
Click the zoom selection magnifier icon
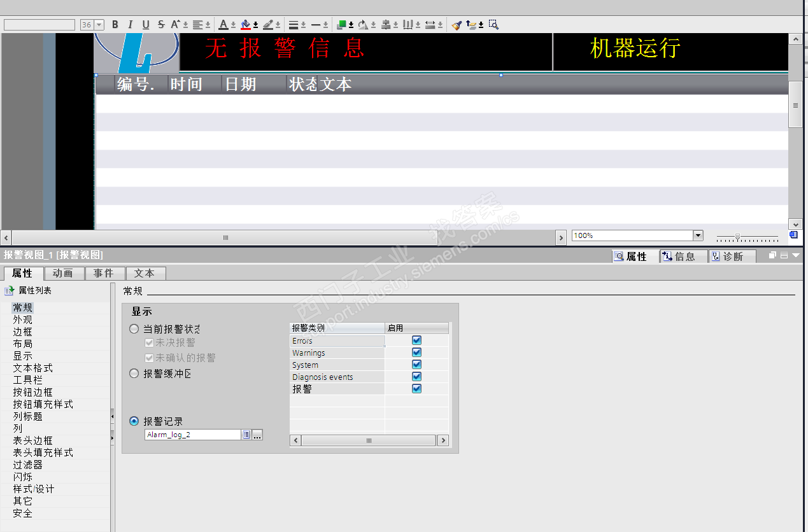coord(493,25)
